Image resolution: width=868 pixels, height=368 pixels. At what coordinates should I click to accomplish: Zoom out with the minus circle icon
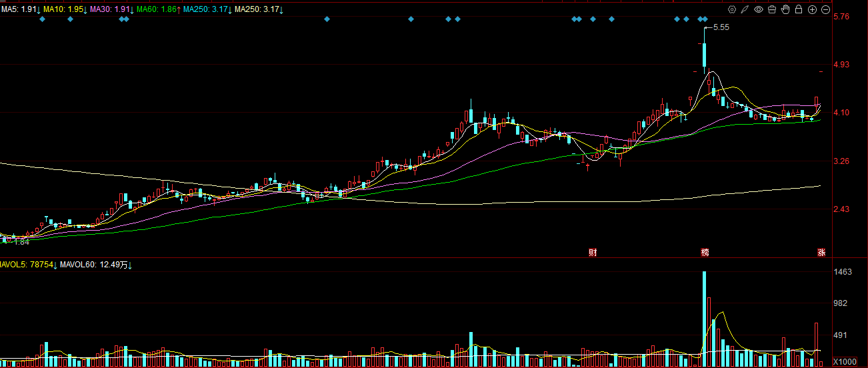[x=825, y=9]
